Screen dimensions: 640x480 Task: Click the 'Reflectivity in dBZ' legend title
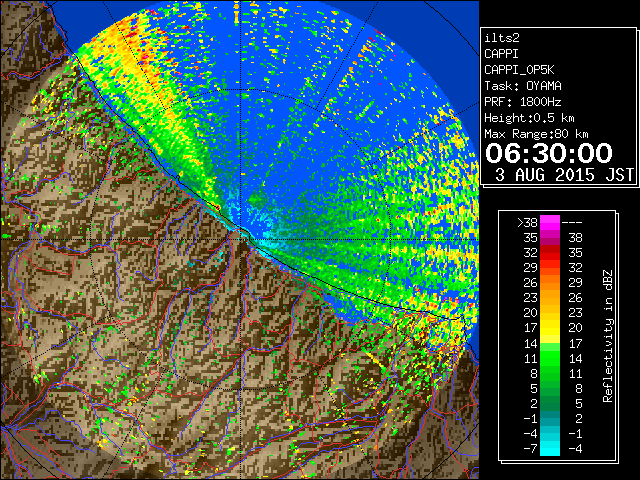(608, 336)
